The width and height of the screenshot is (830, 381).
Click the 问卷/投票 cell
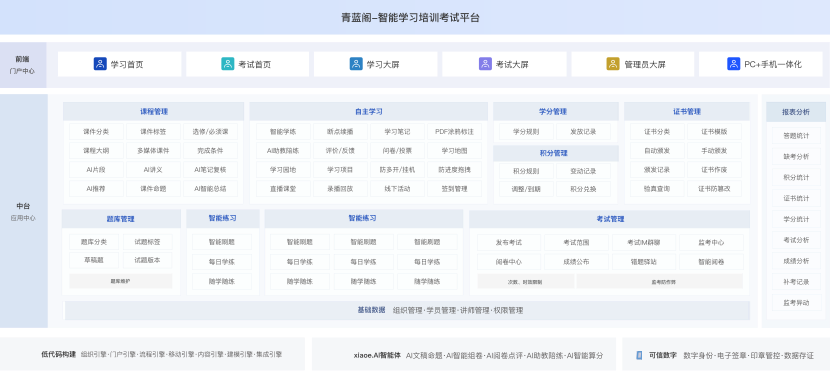pyautogui.click(x=397, y=151)
